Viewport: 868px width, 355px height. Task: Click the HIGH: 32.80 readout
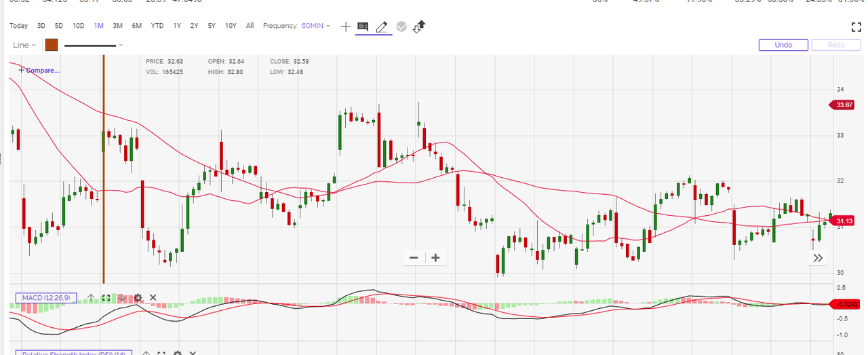coord(226,71)
